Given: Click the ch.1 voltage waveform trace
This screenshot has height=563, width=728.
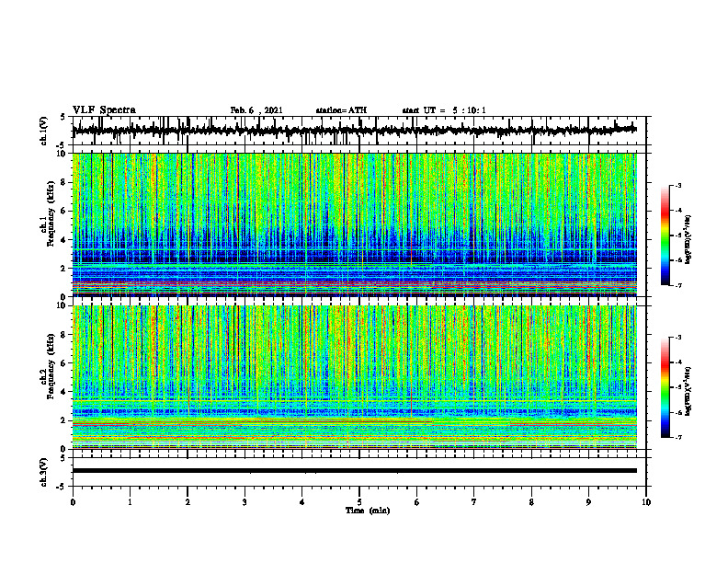Looking at the screenshot, I should click(x=354, y=131).
